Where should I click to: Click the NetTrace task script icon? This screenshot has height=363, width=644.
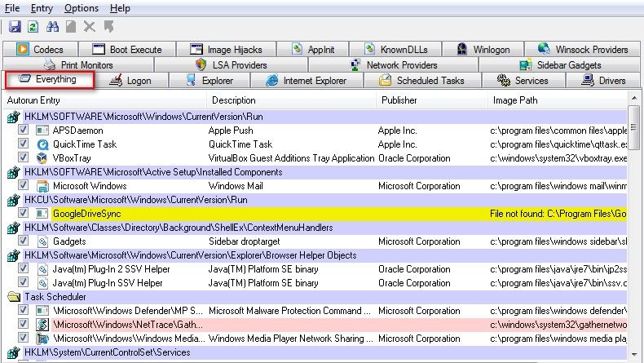42,325
